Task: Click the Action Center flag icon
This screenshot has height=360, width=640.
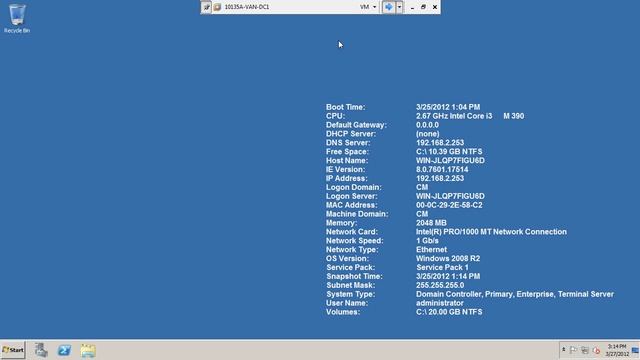Action: point(573,350)
